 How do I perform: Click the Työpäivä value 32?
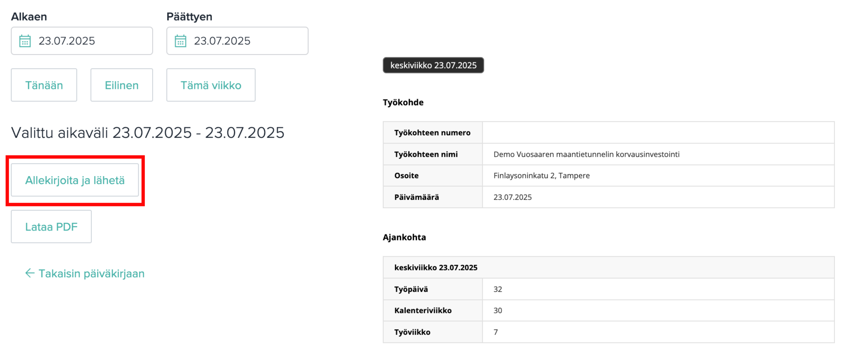coord(498,289)
